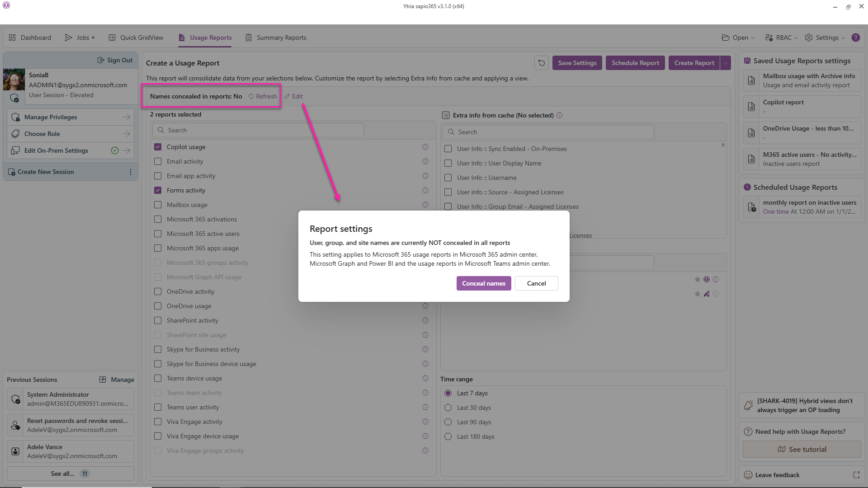The image size is (868, 488).
Task: Switch to the Dashboard tab
Action: point(30,38)
